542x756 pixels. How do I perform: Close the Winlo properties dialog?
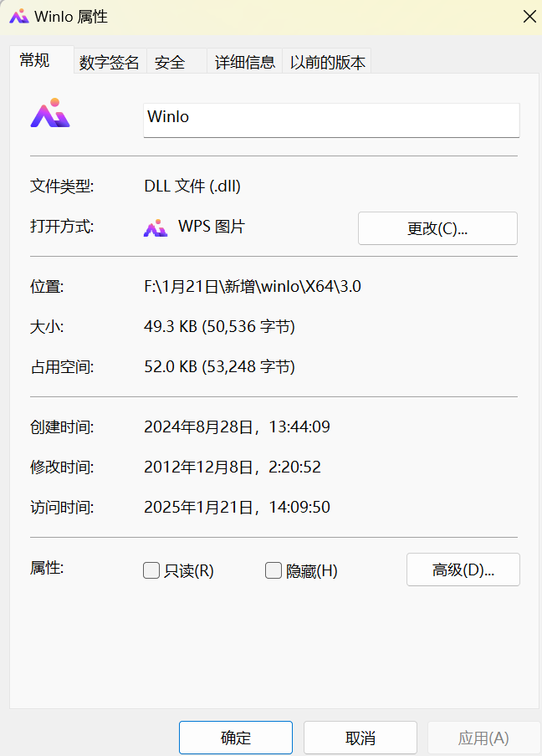coord(529,17)
